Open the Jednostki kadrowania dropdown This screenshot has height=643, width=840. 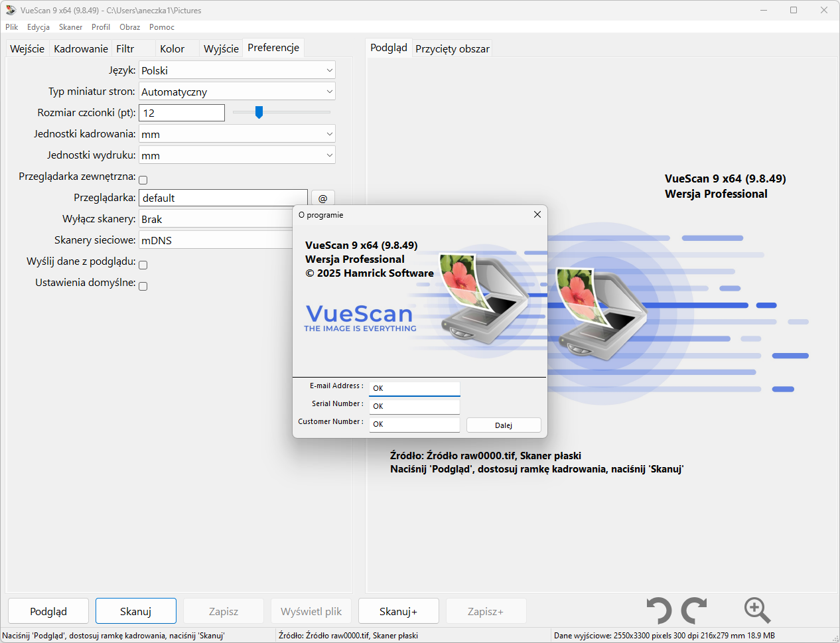(237, 134)
